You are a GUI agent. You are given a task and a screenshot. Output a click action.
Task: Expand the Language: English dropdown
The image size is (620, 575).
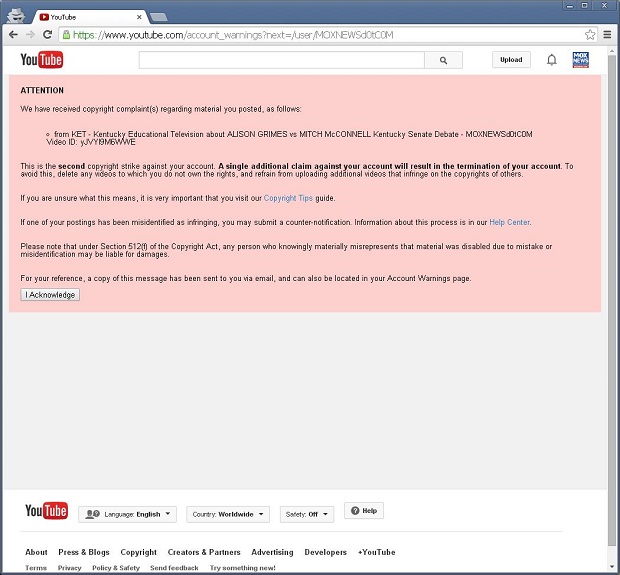tap(127, 514)
